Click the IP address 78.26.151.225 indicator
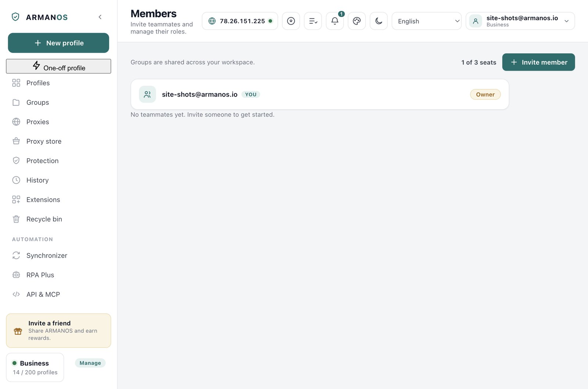The width and height of the screenshot is (588, 389). [240, 21]
